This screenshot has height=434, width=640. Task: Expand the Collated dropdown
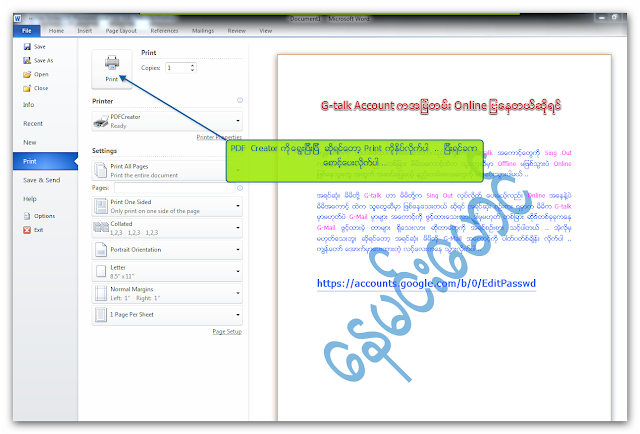tap(238, 227)
